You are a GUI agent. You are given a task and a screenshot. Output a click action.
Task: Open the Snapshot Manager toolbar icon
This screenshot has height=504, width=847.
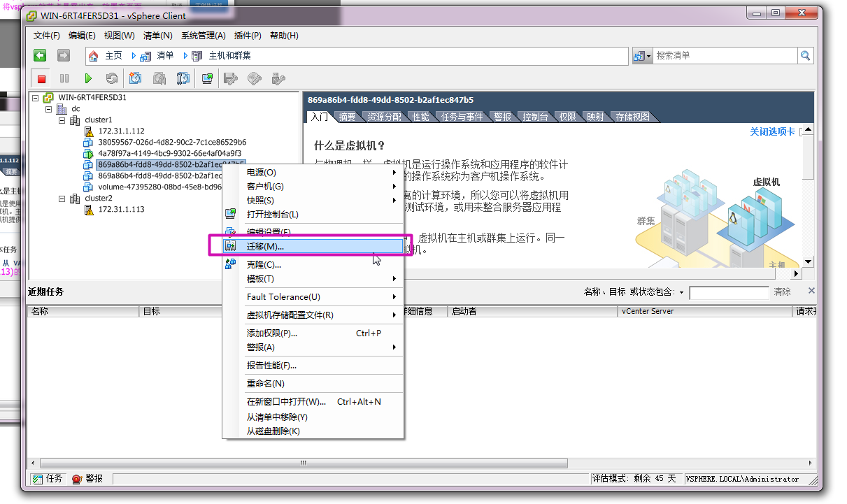pyautogui.click(x=183, y=79)
